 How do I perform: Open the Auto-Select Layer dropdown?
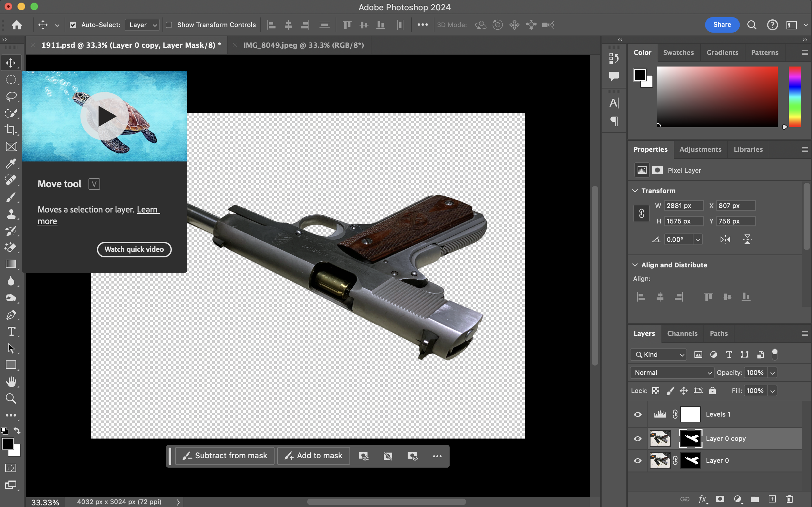[142, 25]
